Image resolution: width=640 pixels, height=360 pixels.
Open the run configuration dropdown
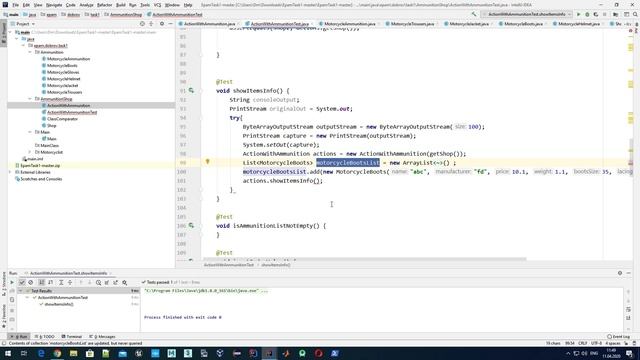[527, 14]
